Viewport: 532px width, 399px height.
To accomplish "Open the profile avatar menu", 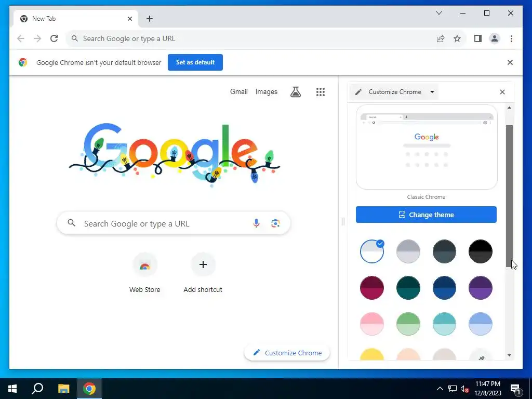I will (495, 38).
